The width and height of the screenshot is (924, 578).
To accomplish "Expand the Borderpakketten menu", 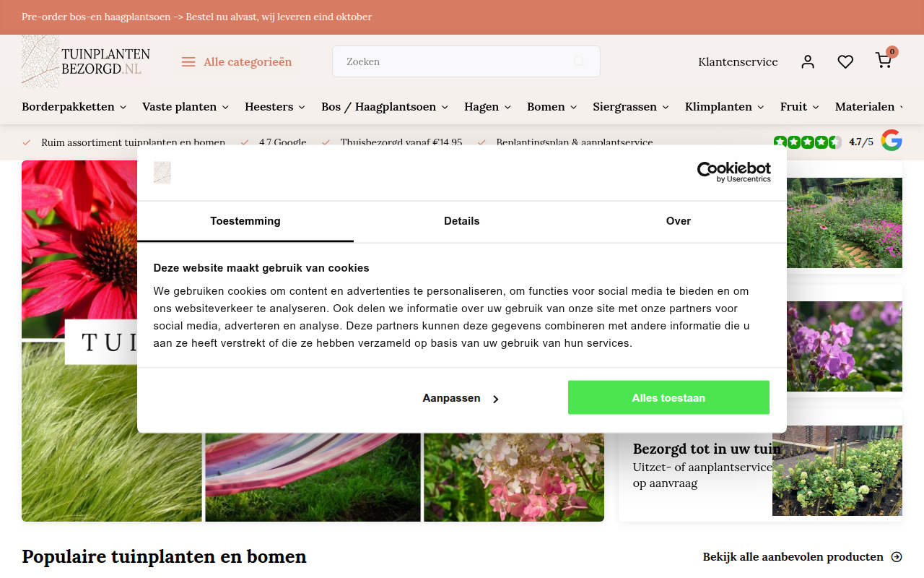I will [74, 107].
